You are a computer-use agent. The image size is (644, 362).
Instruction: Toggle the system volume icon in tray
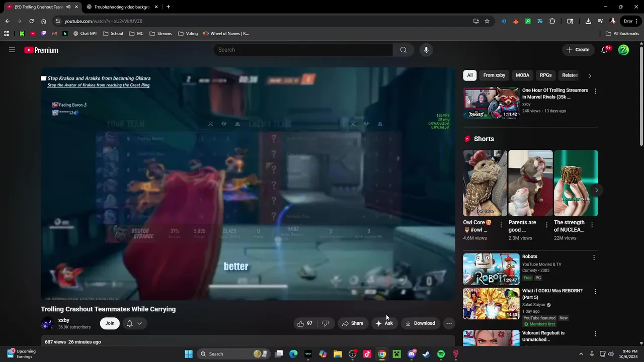(611, 354)
